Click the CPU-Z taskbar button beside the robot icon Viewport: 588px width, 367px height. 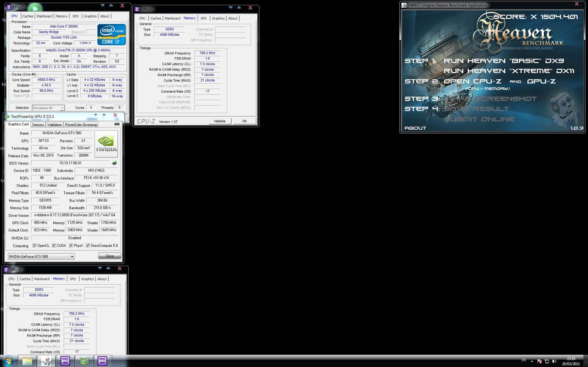65,361
